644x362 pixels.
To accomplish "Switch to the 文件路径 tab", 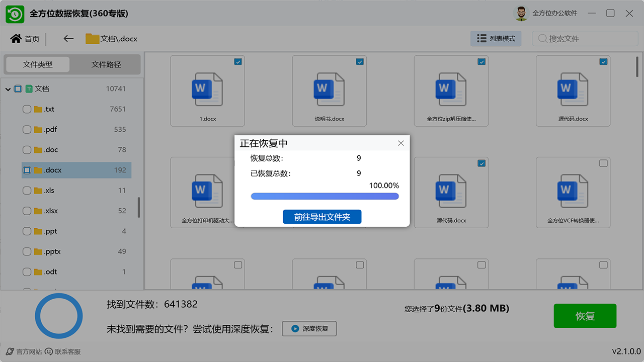I will pos(107,64).
